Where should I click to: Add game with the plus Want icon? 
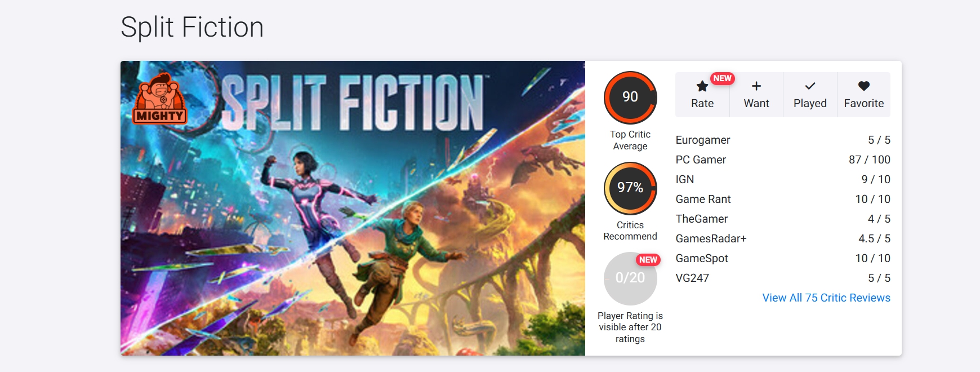pos(756,86)
